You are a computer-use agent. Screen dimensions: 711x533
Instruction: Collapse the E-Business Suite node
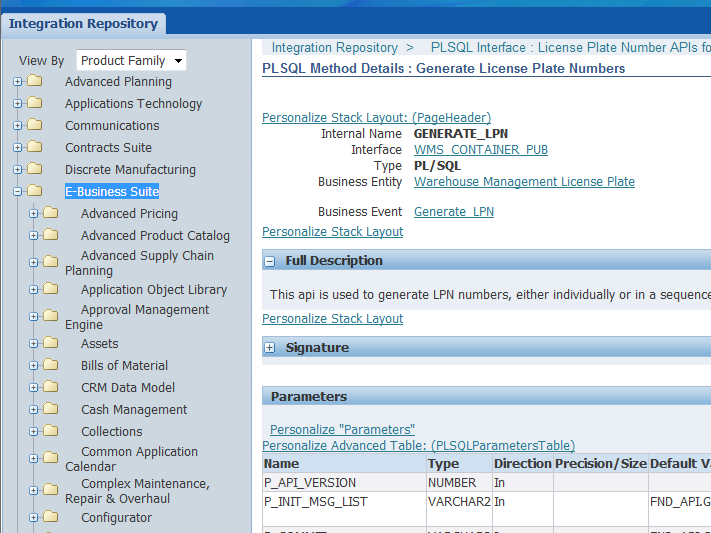point(18,191)
